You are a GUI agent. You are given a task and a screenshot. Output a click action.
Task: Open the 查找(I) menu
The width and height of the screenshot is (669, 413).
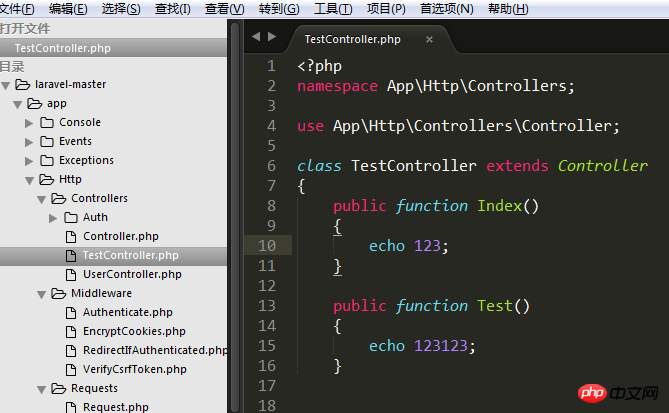[x=172, y=9]
